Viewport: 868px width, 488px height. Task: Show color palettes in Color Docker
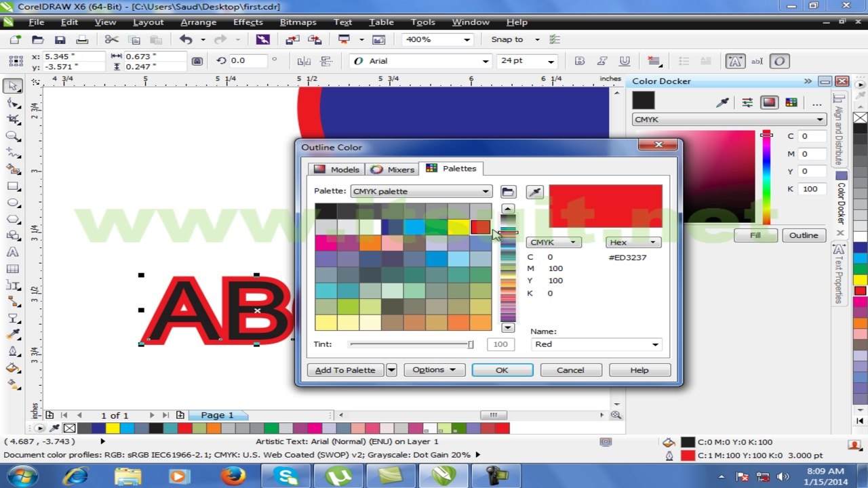click(791, 102)
